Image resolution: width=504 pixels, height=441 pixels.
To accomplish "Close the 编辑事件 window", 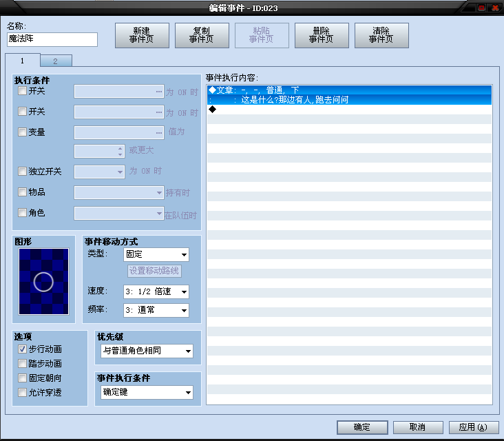I will click(x=495, y=8).
